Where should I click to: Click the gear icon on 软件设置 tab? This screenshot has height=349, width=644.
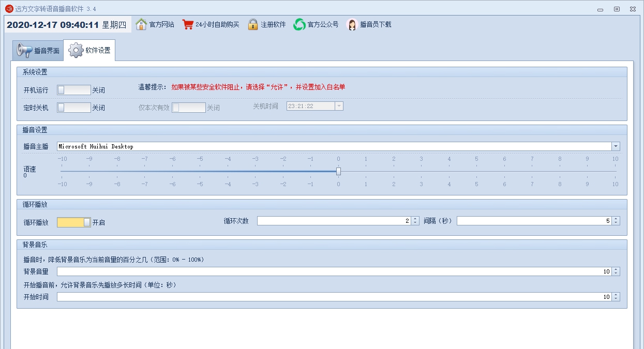click(x=76, y=50)
